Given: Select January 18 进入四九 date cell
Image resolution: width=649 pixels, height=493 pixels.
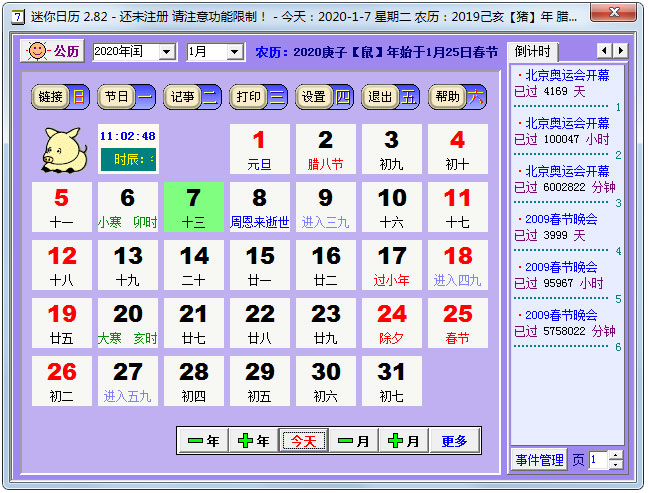Looking at the screenshot, I should pyautogui.click(x=458, y=265).
